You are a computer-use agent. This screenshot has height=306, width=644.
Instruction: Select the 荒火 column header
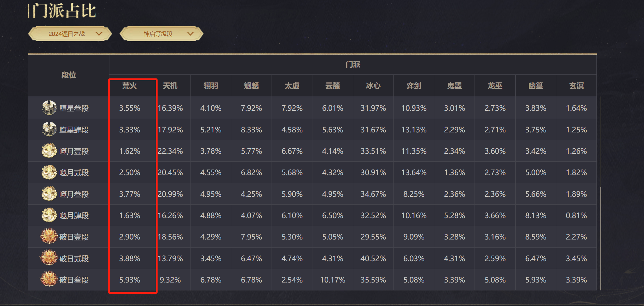point(130,86)
